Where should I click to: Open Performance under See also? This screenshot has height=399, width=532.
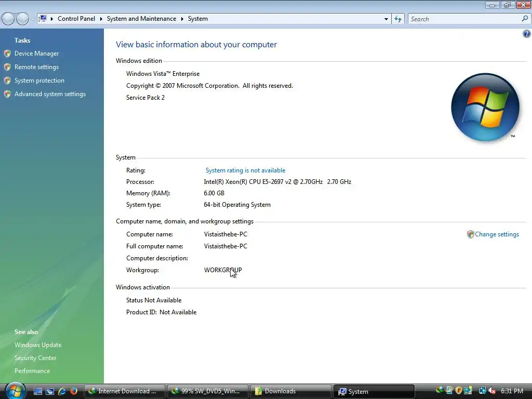32,371
